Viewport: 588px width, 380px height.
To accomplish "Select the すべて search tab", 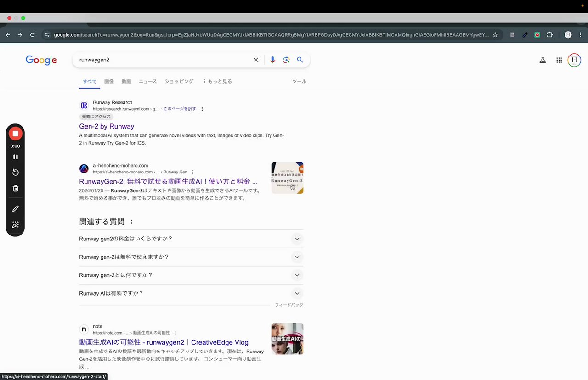I will click(x=90, y=81).
